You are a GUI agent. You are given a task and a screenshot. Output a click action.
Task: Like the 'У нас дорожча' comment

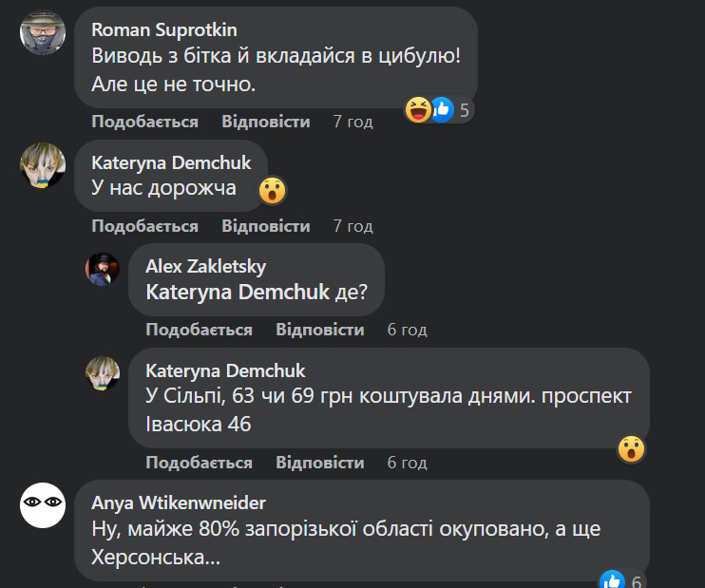coord(144,226)
